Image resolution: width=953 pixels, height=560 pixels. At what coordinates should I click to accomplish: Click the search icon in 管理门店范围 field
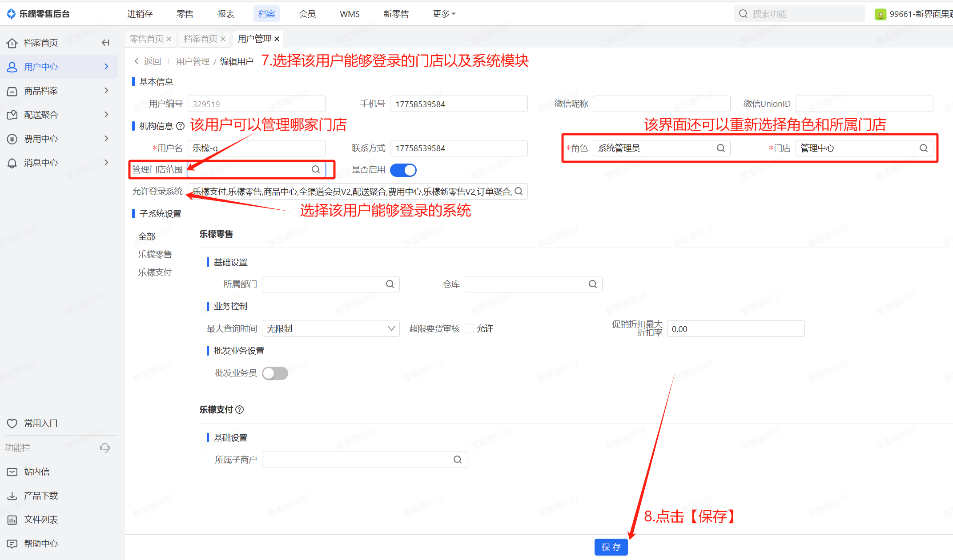(x=316, y=169)
